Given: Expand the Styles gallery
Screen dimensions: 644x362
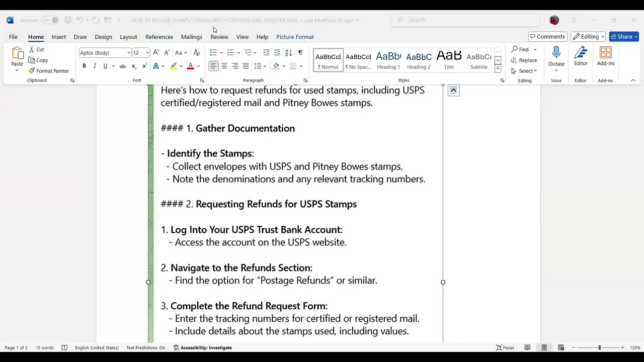Looking at the screenshot, I should tap(498, 68).
